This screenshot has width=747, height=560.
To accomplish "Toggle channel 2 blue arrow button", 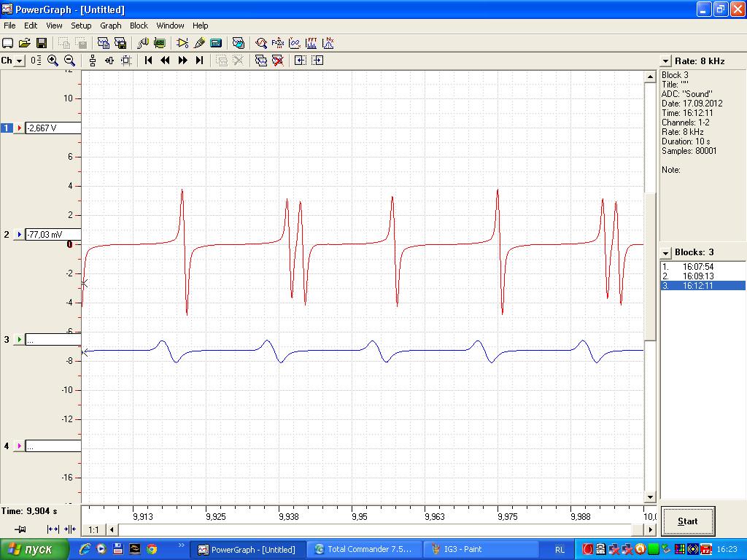I will (20, 235).
